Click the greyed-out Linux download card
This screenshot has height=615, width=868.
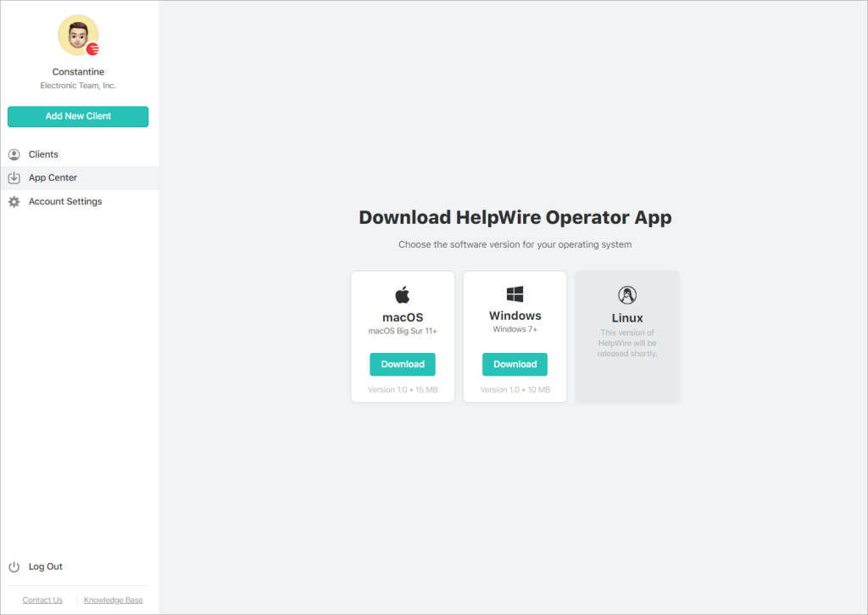click(x=627, y=336)
